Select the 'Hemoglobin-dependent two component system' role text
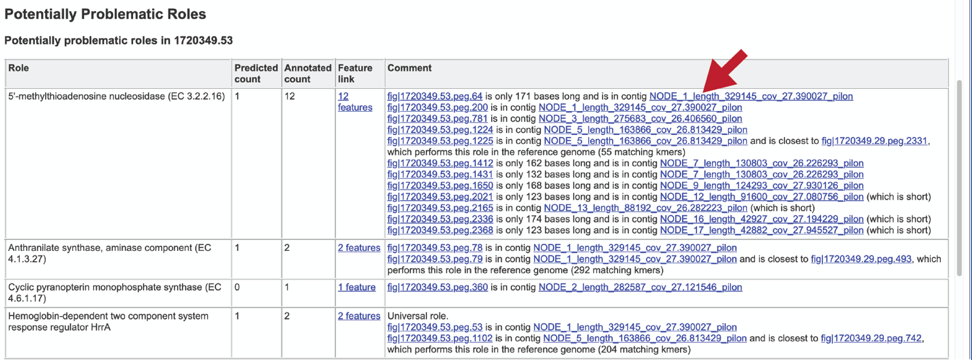 coord(108,322)
